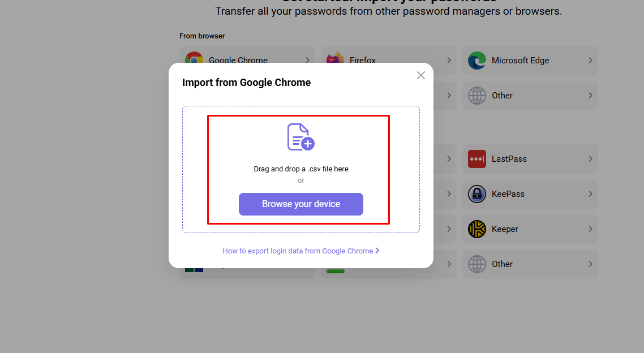Expand the KeePass chevron arrow

(590, 194)
